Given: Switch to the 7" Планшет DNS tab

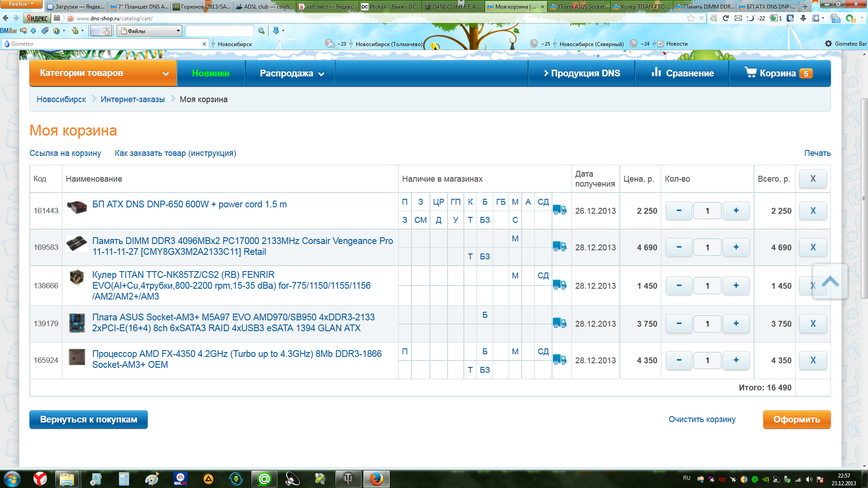Looking at the screenshot, I should tap(139, 6).
